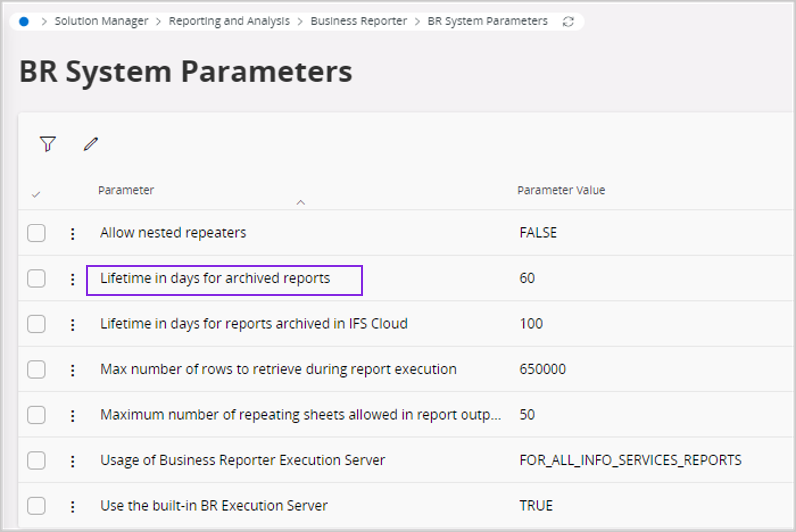Screen dimensions: 796x532
Task: Sort by Parameter column header
Action: (x=126, y=190)
